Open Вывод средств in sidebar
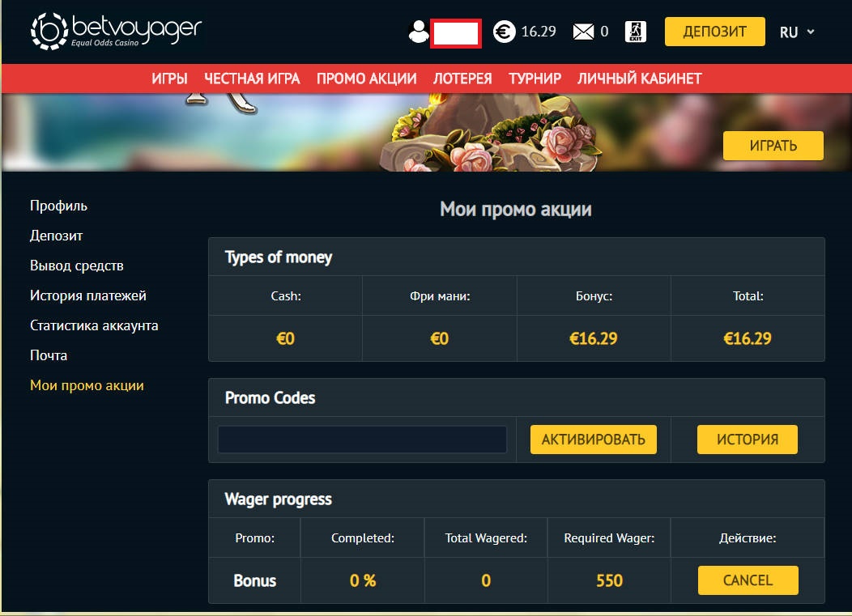Image resolution: width=852 pixels, height=616 pixels. pos(77,266)
